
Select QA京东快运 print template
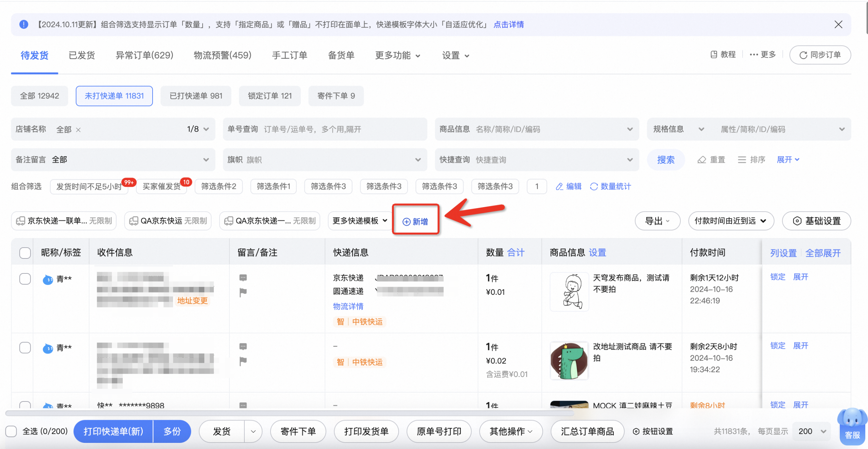click(x=168, y=221)
